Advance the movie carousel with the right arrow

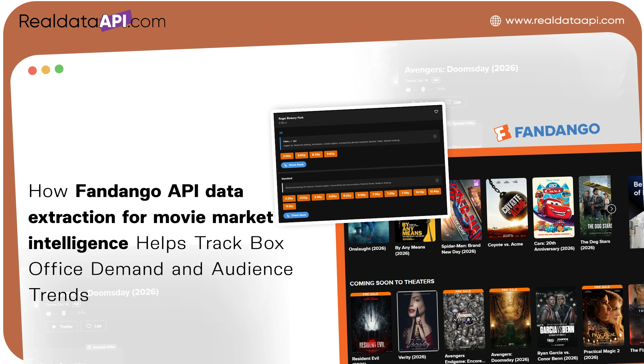coord(611,209)
